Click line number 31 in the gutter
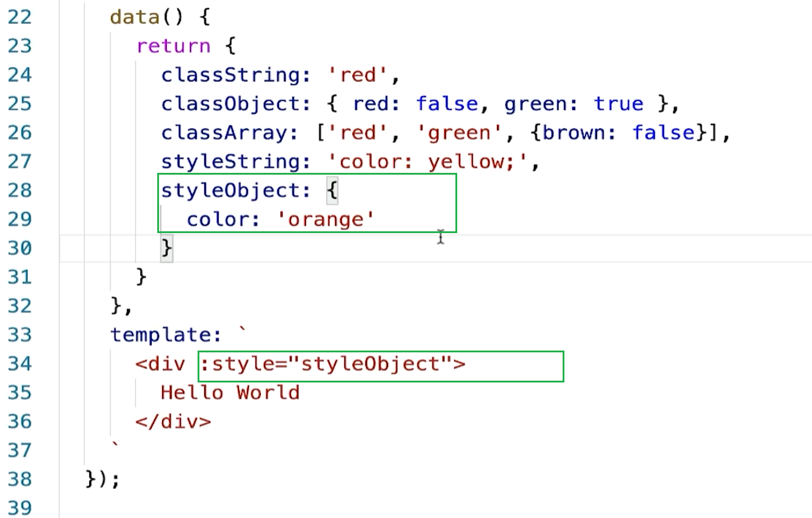The image size is (812, 518). coord(19,277)
